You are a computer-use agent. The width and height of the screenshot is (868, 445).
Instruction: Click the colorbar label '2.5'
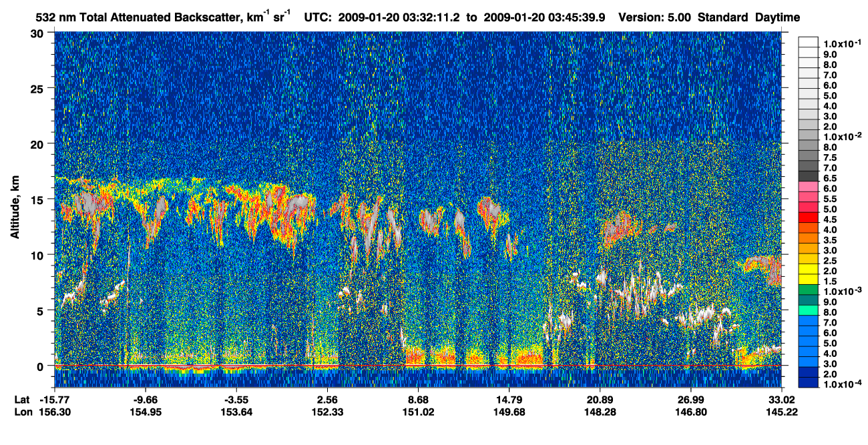click(831, 260)
